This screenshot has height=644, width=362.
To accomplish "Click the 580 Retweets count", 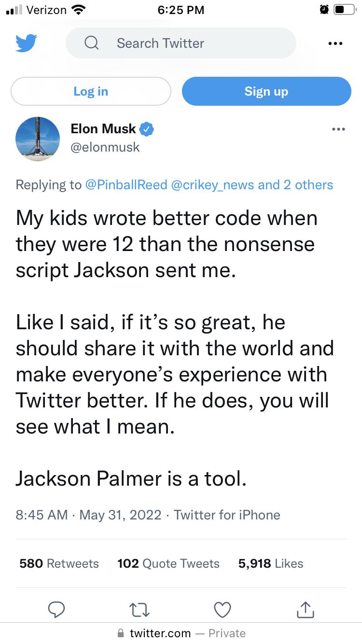I will 59,563.
